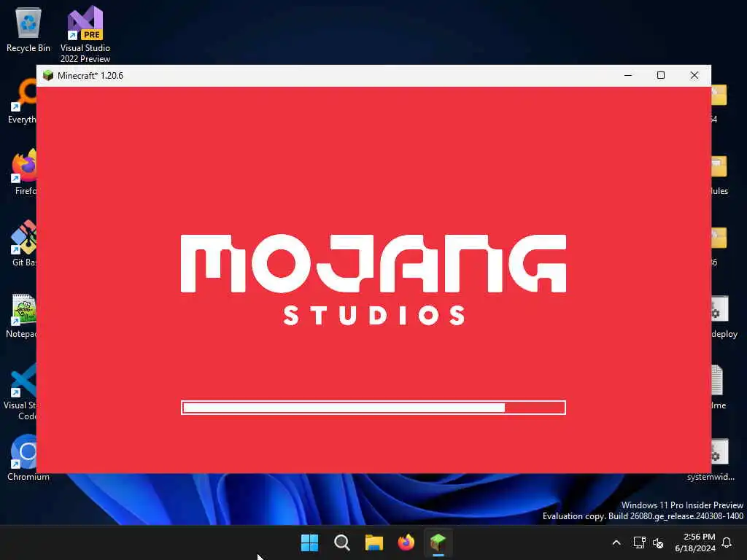Open Visual Studio 2022 Preview shortcut
The height and width of the screenshot is (560, 747).
85,34
